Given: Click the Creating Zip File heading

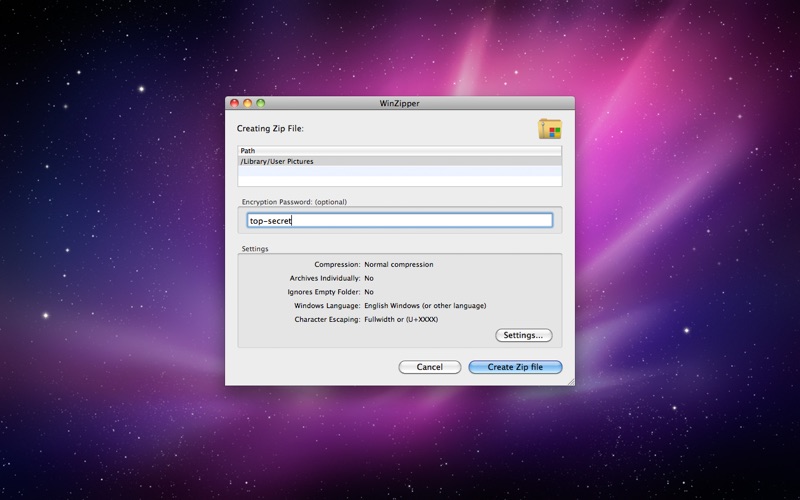Looking at the screenshot, I should click(270, 129).
